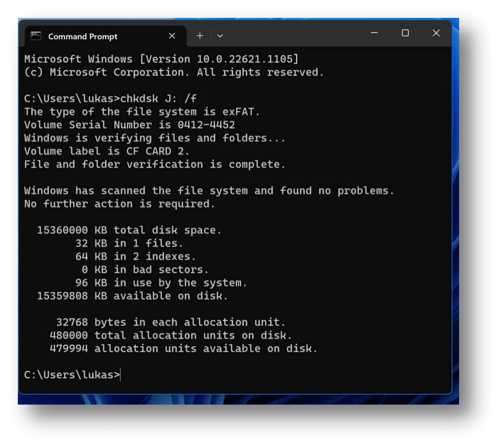The height and width of the screenshot is (448, 502).
Task: Click the "found no problems" result line
Action: [209, 191]
